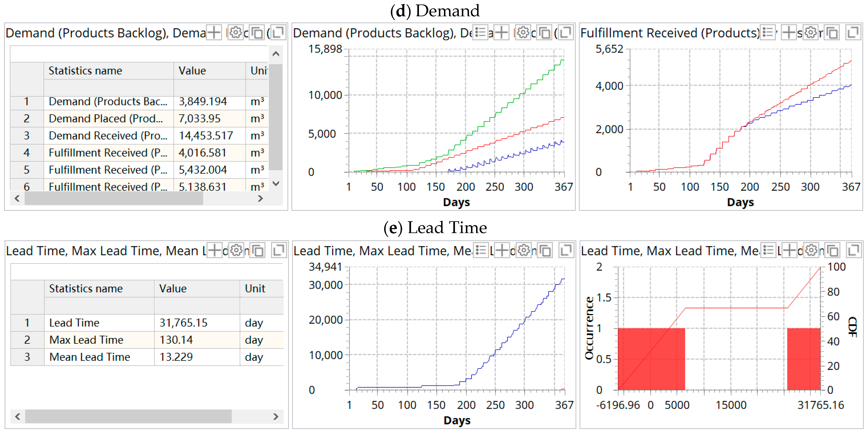Select Demand Received row in Demand table
Viewport: 868px width, 434px height.
coord(108,135)
